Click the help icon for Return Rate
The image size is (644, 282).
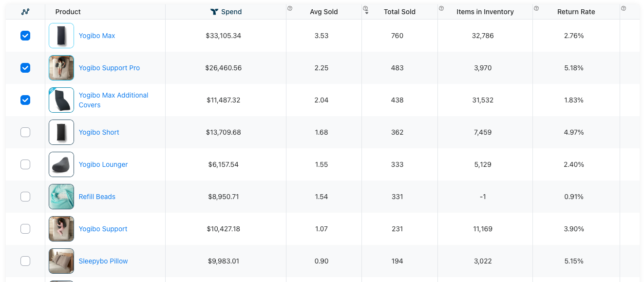[x=536, y=8]
